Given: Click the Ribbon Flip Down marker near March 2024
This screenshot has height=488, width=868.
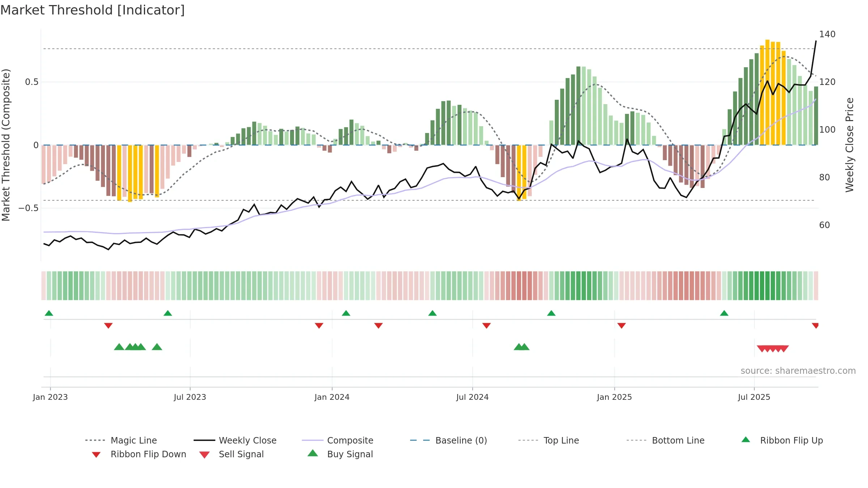Looking at the screenshot, I should point(378,326).
